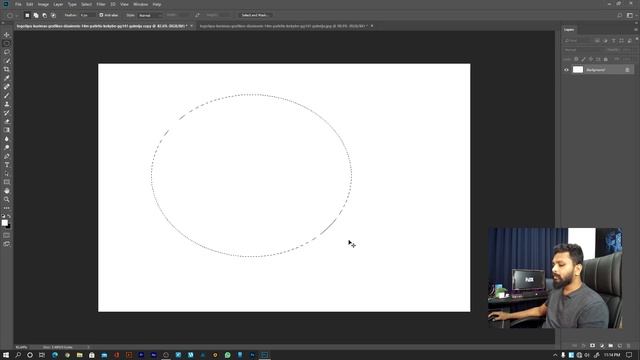
Task: Select the Lasso tool
Action: click(7, 52)
